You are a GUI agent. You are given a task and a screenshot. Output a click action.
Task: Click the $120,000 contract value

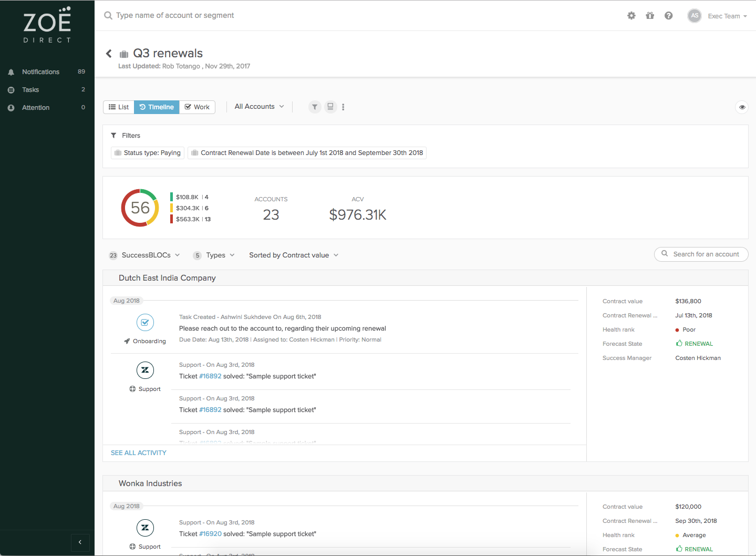point(688,507)
